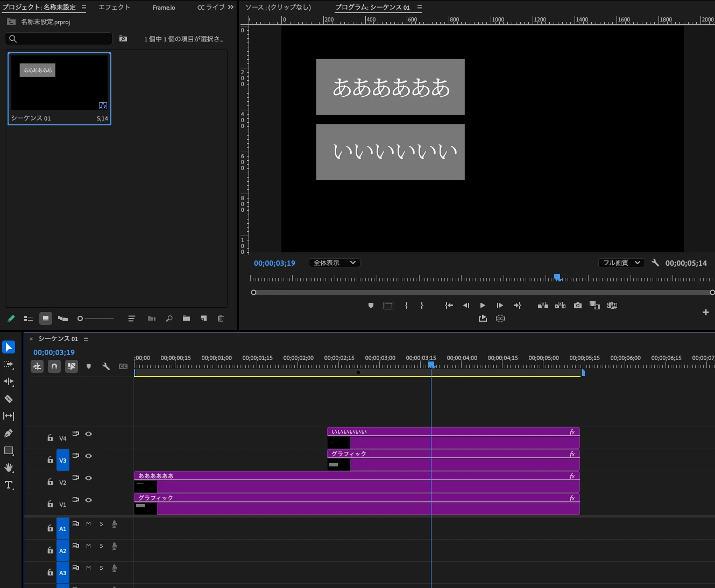Click Mark In bracket button
The image size is (715, 588).
(406, 305)
